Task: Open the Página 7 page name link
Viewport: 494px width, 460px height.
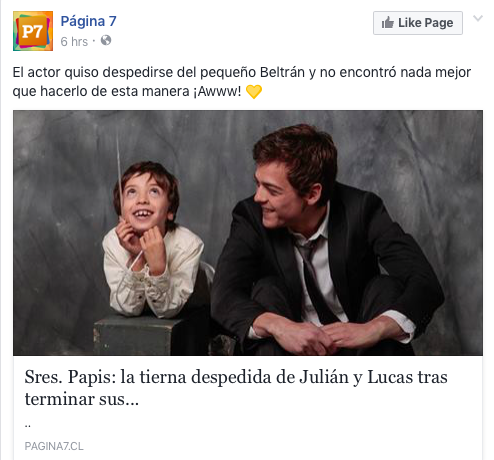Action: (88, 21)
